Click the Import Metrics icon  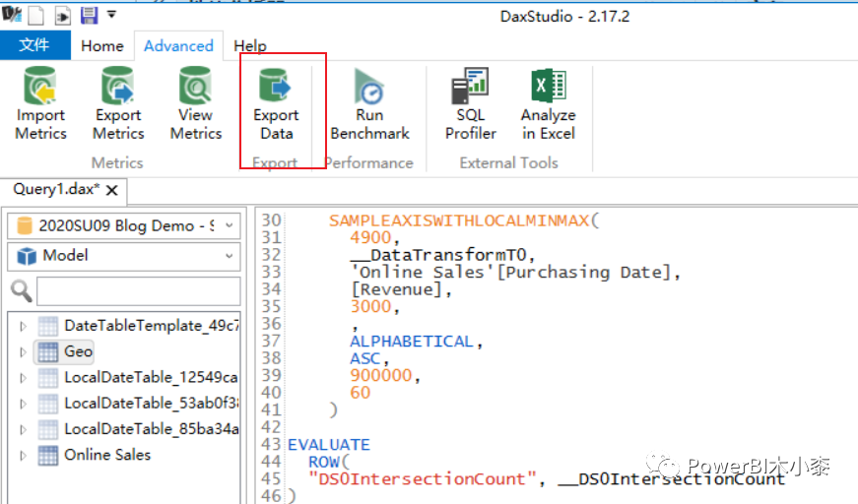tap(40, 86)
